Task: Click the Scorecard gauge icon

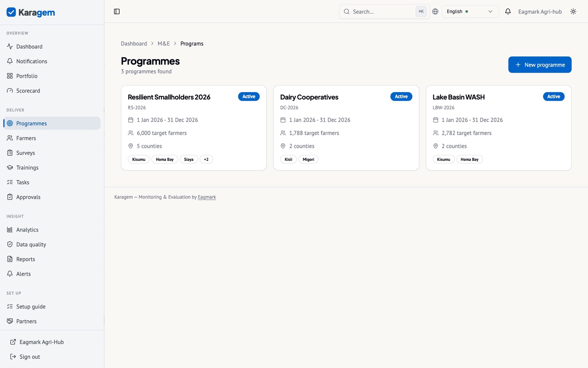Action: pos(10,91)
